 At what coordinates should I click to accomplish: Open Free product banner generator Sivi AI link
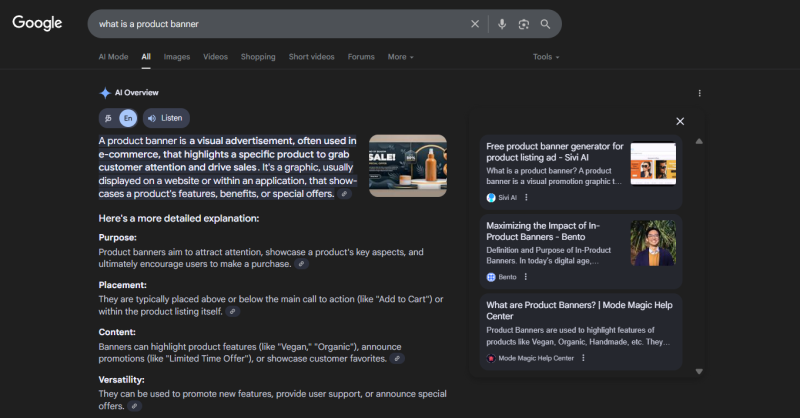[x=555, y=152]
